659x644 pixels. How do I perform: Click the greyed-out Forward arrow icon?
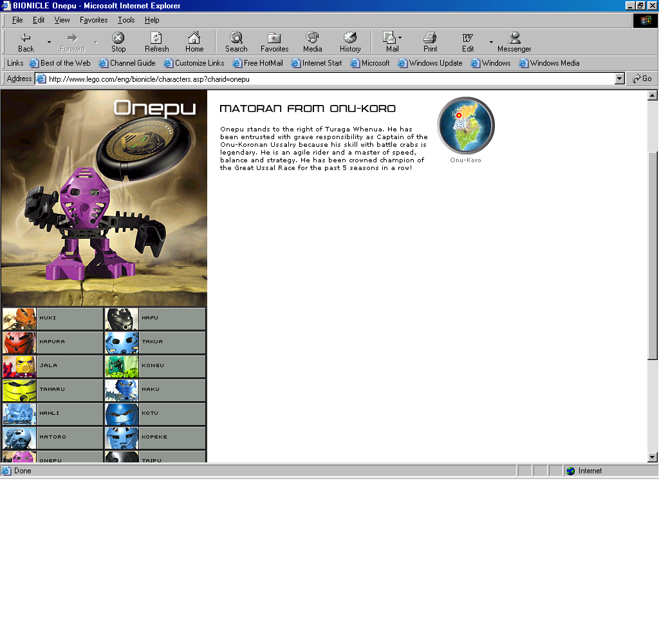[x=72, y=38]
